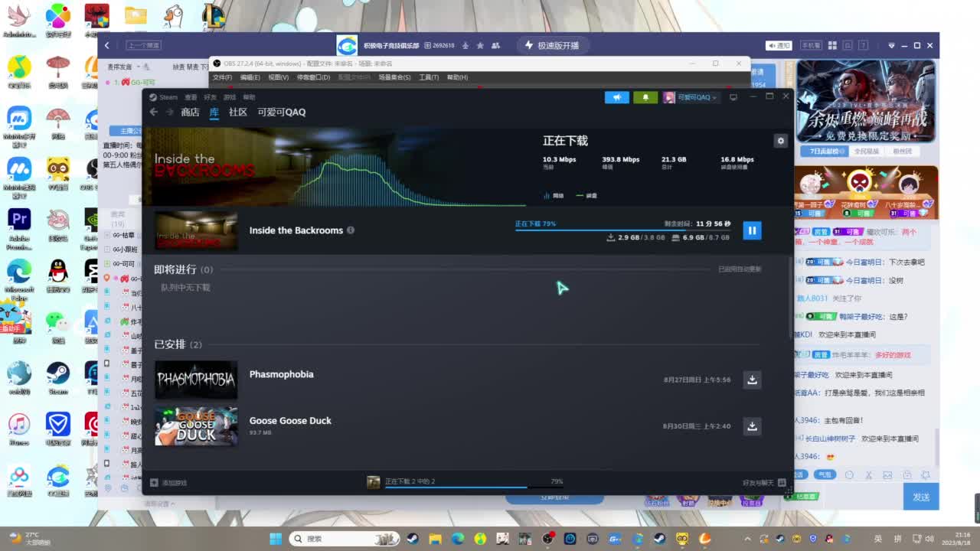Open the Steam 社区 tab
980x551 pixels.
point(237,112)
